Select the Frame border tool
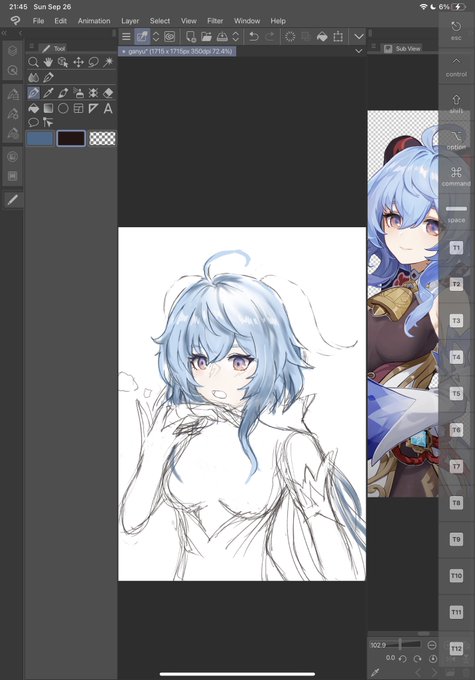This screenshot has height=680, width=475. 78,108
